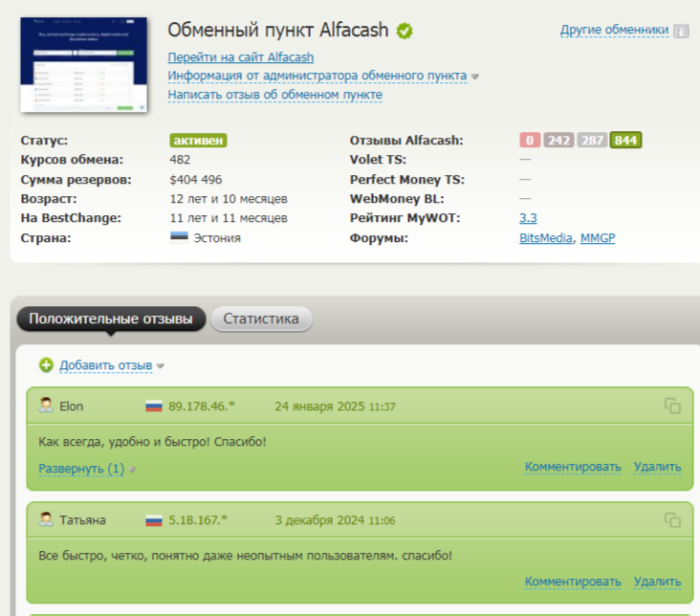Viewport: 700px width, 616px height.
Task: Click the red 0 reviews badge
Action: [x=530, y=141]
